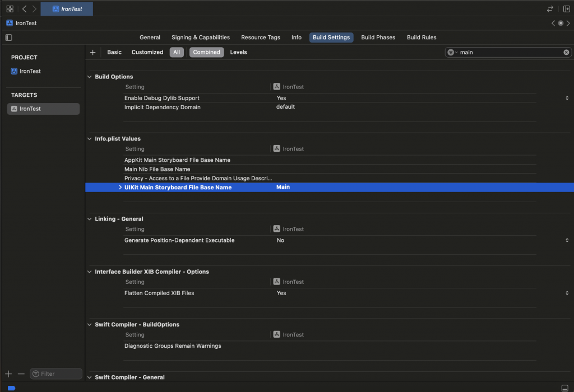
Task: Open Generate Position-Dependent Executable value popup
Action: 567,240
